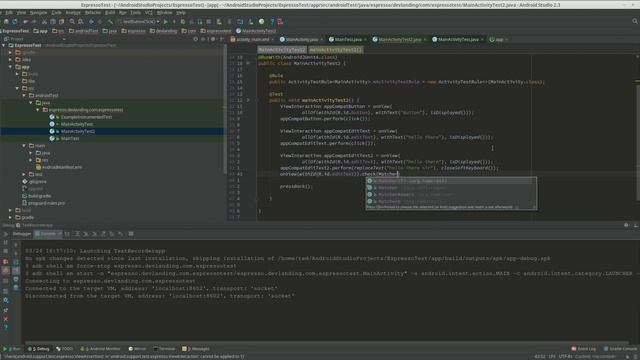
Task: Collapse the app folder node
Action: click(10, 67)
